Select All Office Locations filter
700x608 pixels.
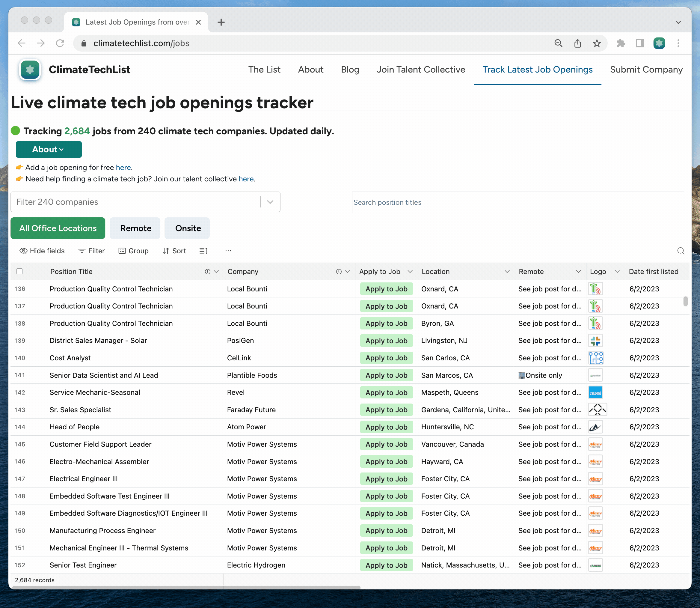point(58,228)
